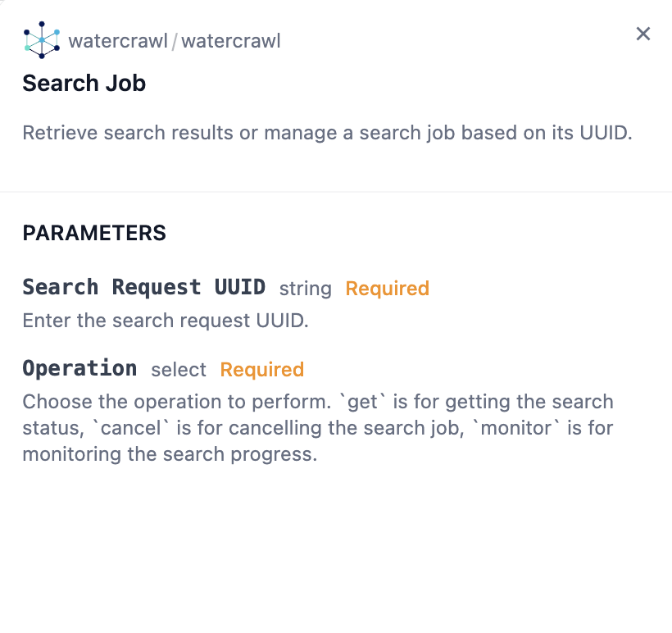Click Required beside Operation
Image resolution: width=672 pixels, height=633 pixels.
point(261,370)
